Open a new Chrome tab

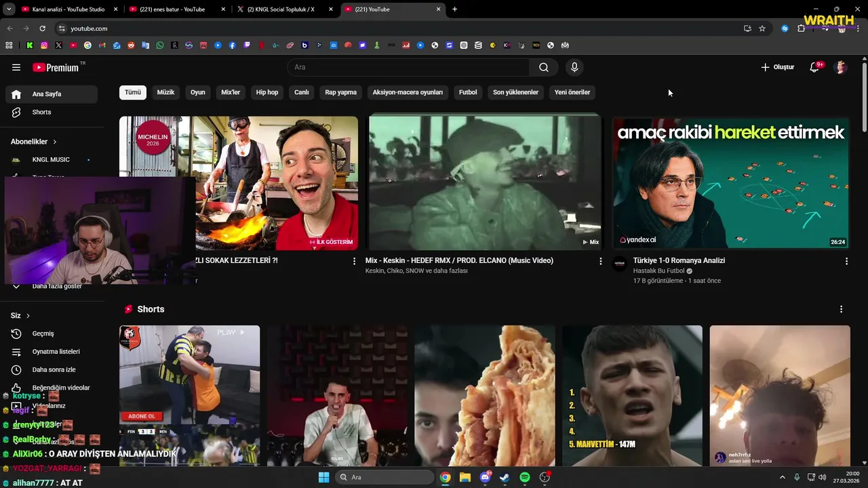(454, 9)
